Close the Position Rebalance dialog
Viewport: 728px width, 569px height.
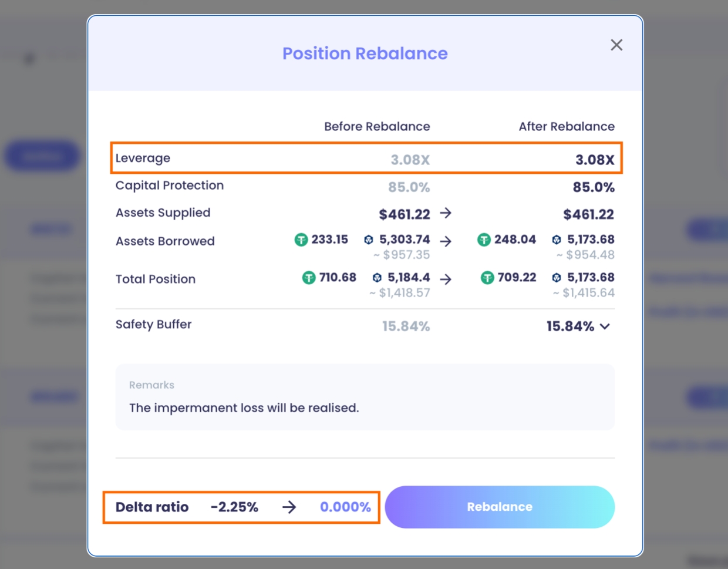point(616,45)
